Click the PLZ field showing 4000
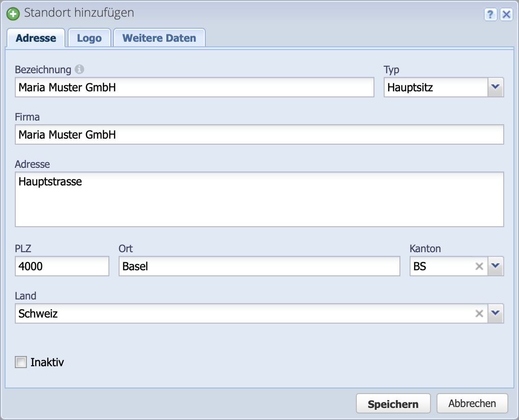The image size is (519, 420). [x=62, y=266]
